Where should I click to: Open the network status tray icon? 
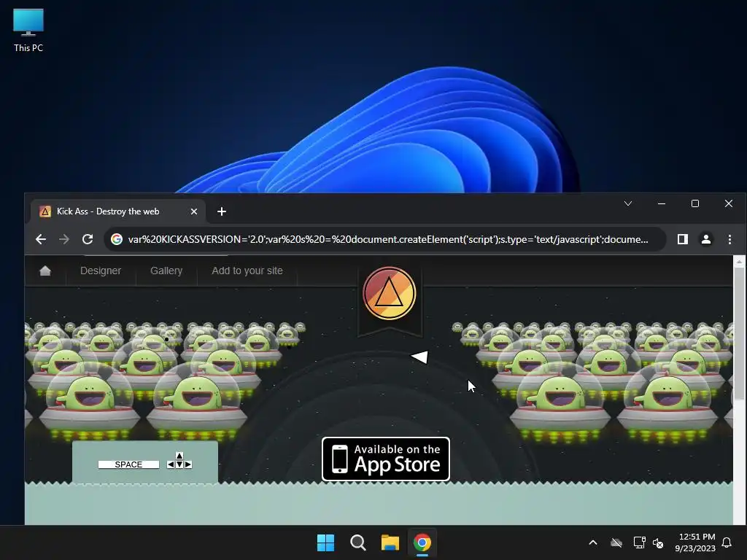[639, 542]
